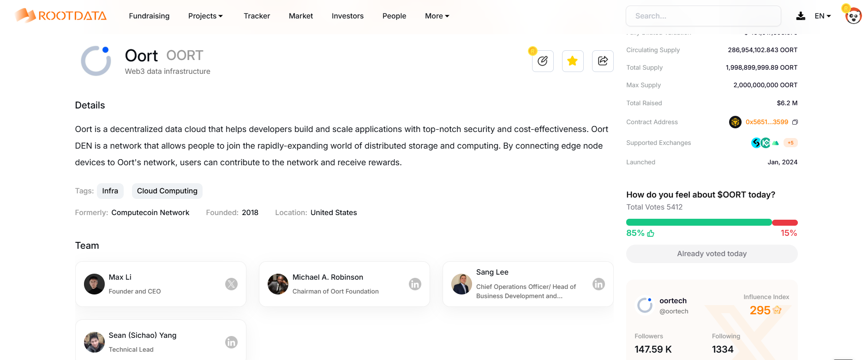Open contract address 0x5651...3599
Viewport: 868px width, 360px height.
coord(767,122)
